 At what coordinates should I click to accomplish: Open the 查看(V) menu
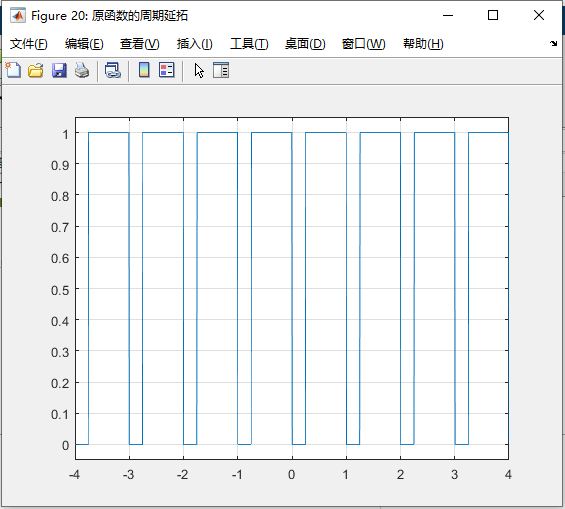[x=140, y=44]
